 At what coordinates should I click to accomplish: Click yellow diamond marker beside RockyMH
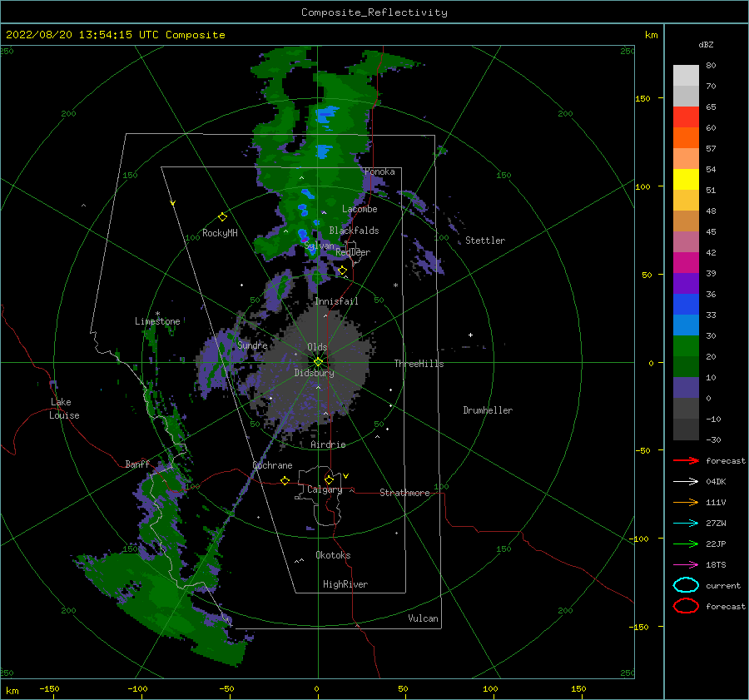222,217
